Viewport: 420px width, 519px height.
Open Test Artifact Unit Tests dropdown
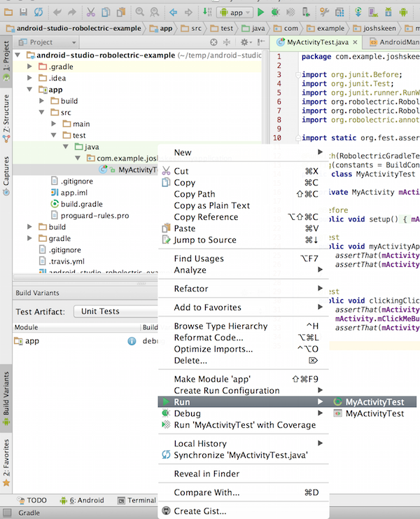[x=115, y=312]
